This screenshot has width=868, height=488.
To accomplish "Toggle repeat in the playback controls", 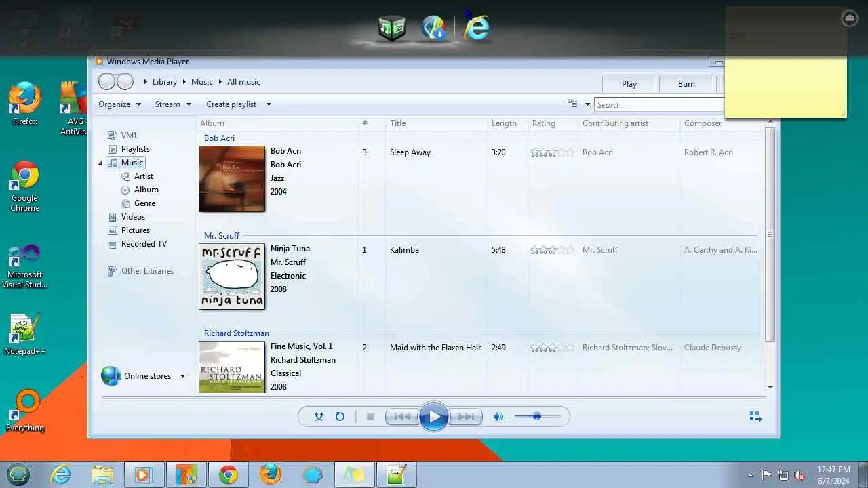I will click(340, 417).
